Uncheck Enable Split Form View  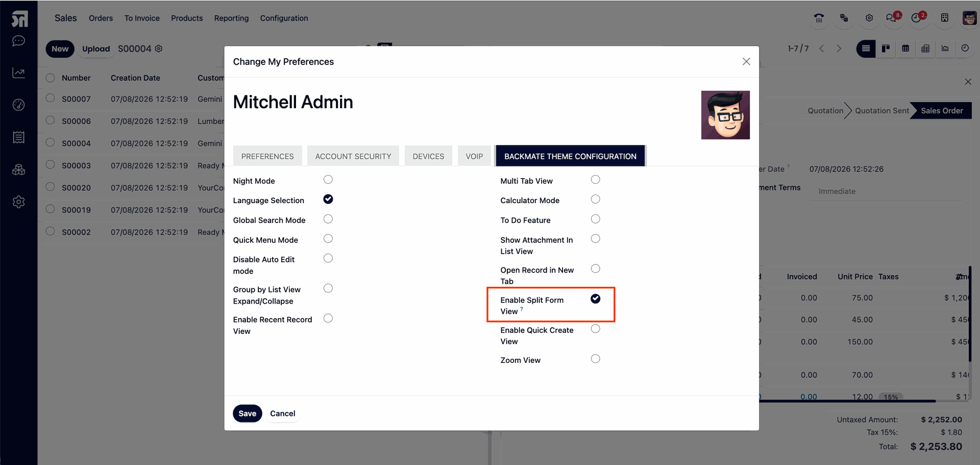click(x=595, y=299)
